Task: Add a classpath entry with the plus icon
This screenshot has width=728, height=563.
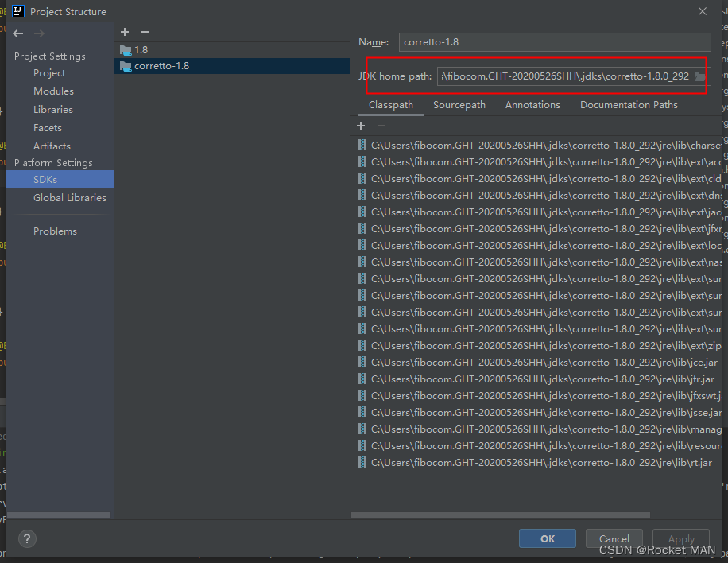Action: tap(361, 126)
